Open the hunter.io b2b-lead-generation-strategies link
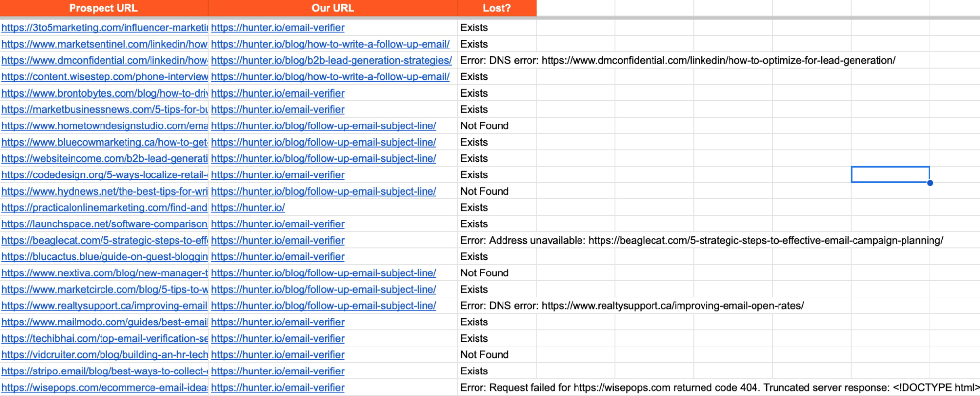The image size is (980, 396). (331, 61)
